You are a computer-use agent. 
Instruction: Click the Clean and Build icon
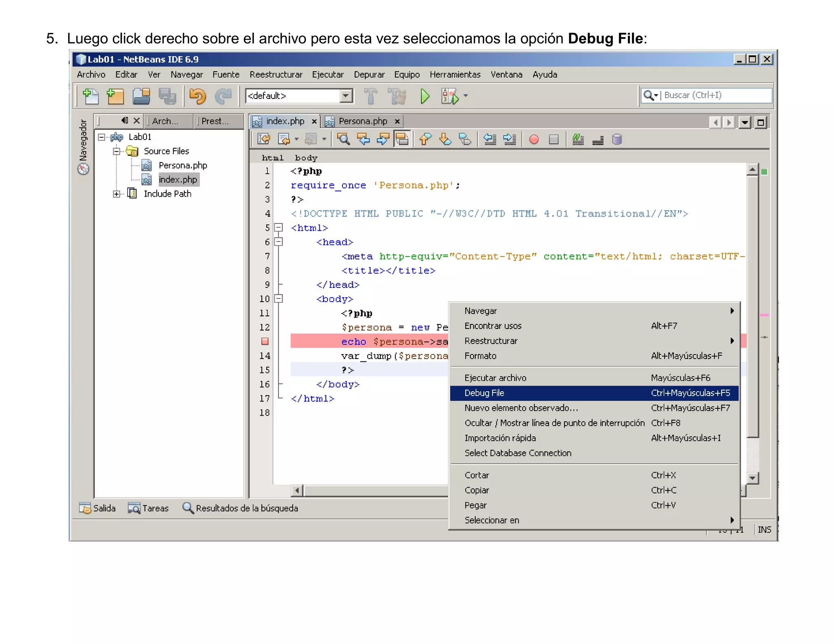[397, 96]
